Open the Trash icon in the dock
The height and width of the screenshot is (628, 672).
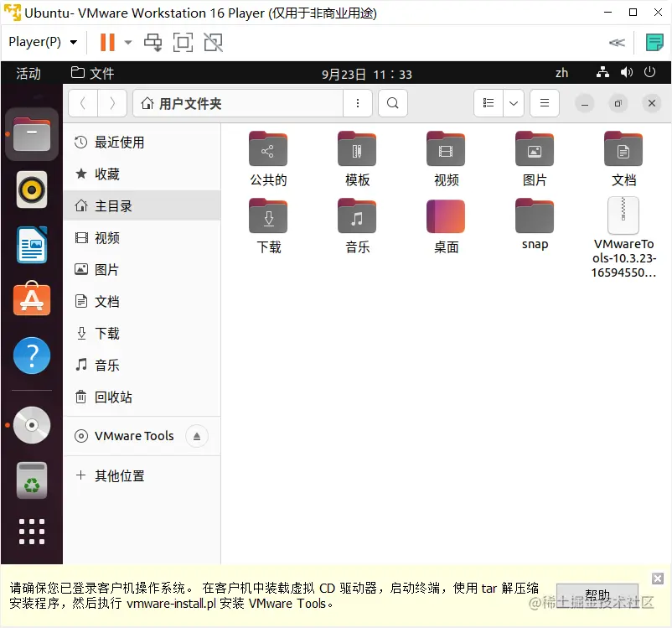(x=31, y=480)
